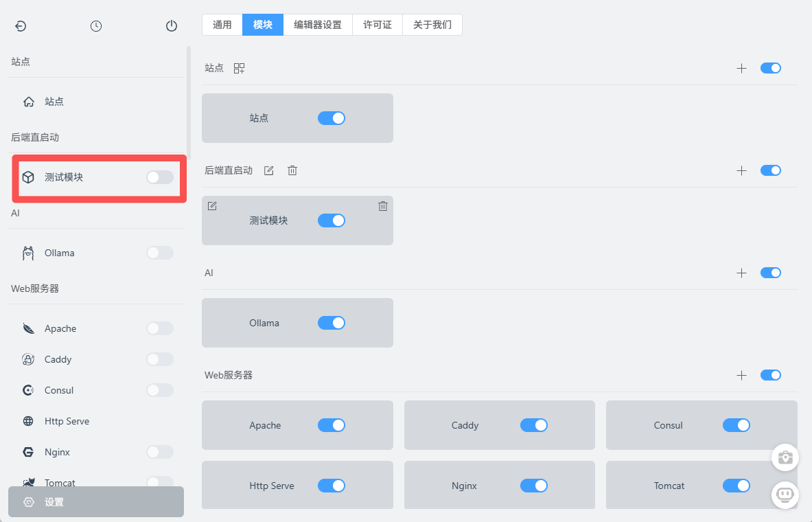Click the back arrow icon at top left
Viewport: 812px width, 522px height.
click(21, 25)
